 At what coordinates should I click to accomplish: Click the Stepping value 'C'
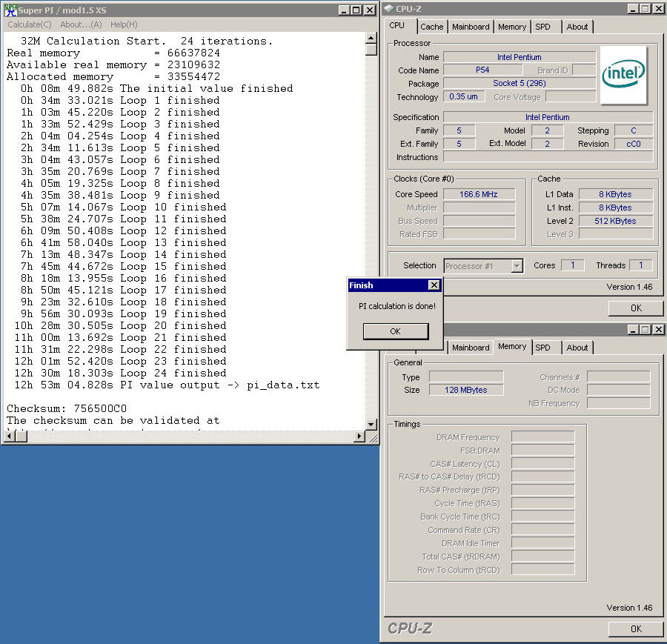tap(634, 130)
